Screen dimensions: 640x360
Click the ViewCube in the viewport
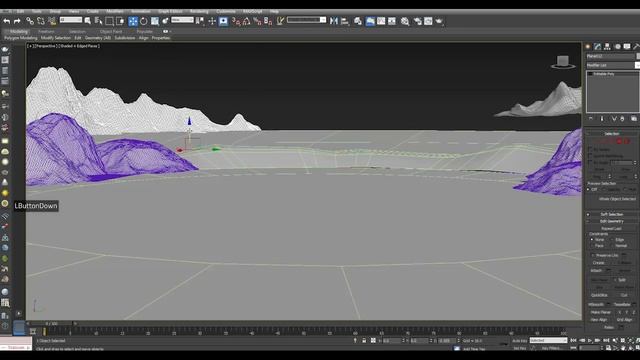(563, 62)
